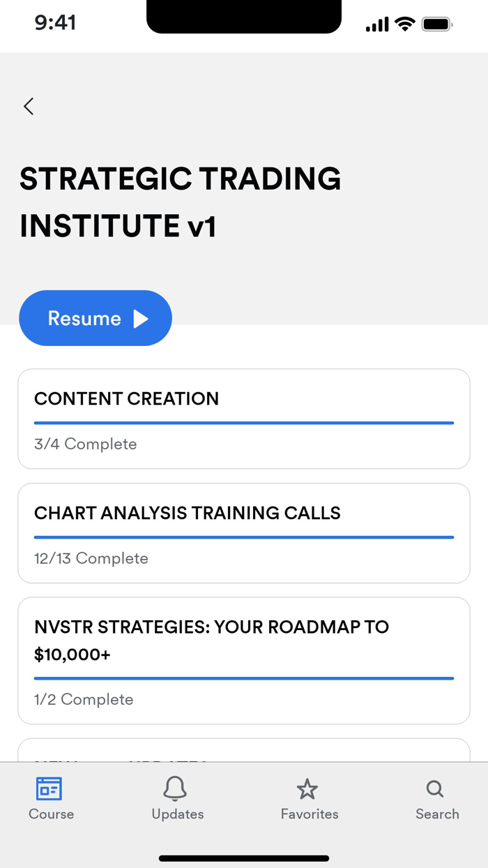This screenshot has height=868, width=488.
Task: Tap the play arrow inside the Resume button
Action: 142,317
